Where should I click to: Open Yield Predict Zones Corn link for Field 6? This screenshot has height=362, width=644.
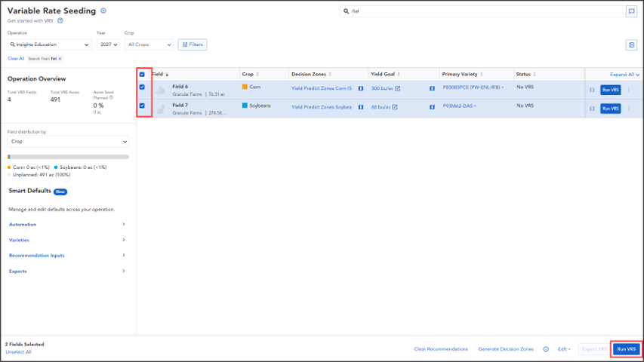click(x=322, y=88)
